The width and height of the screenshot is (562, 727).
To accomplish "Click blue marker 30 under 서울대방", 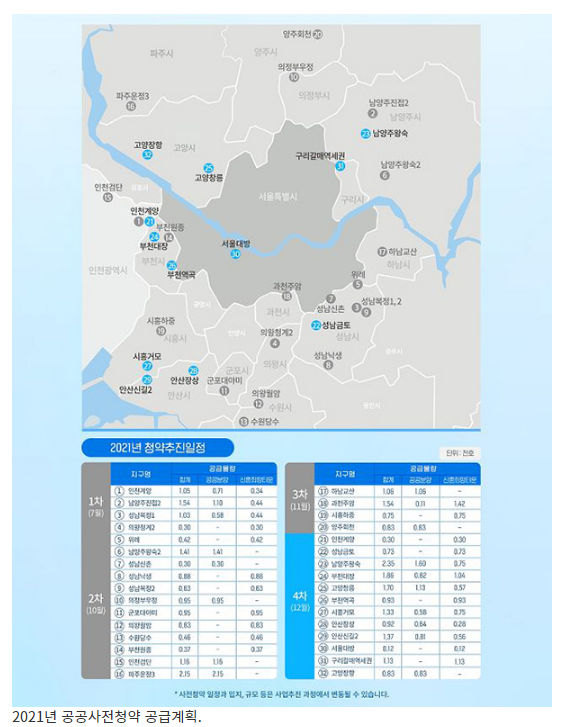I will coord(236,254).
